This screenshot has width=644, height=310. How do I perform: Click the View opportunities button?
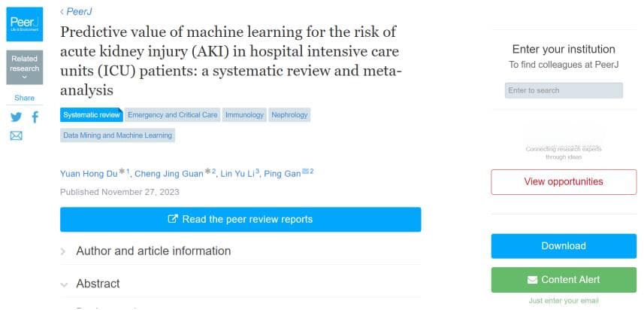click(564, 182)
